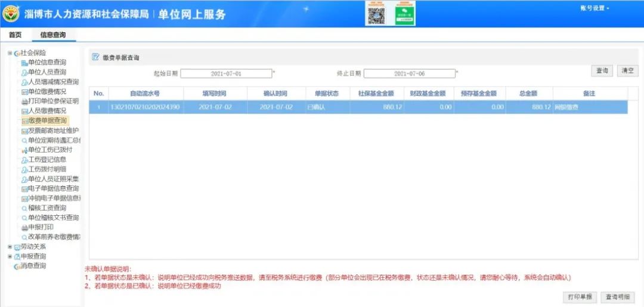Click the bureau emblem logo in header
Screen dimensions: 644x307
[x=11, y=14]
